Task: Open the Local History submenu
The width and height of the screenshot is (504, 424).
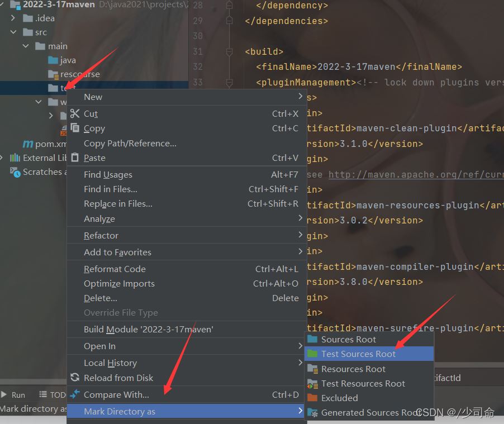Action: pos(187,363)
